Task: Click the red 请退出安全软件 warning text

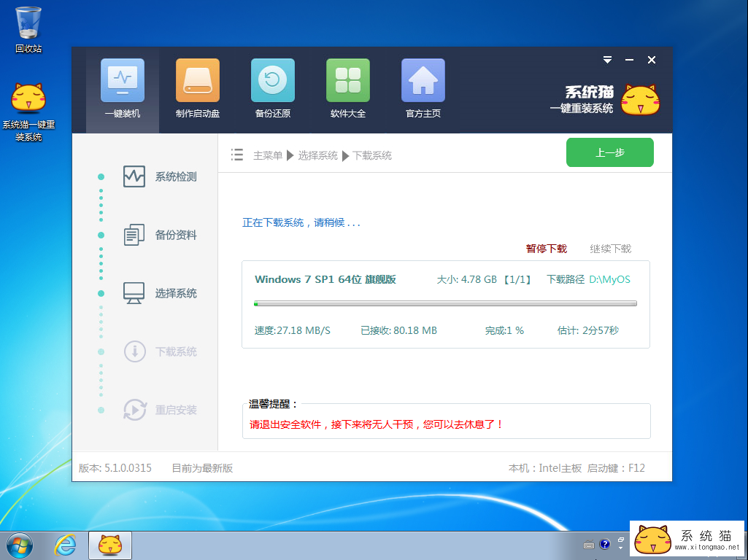Action: click(376, 424)
